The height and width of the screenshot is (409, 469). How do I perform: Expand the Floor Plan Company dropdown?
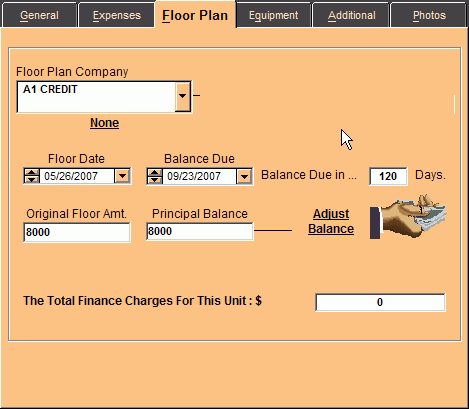coord(182,96)
